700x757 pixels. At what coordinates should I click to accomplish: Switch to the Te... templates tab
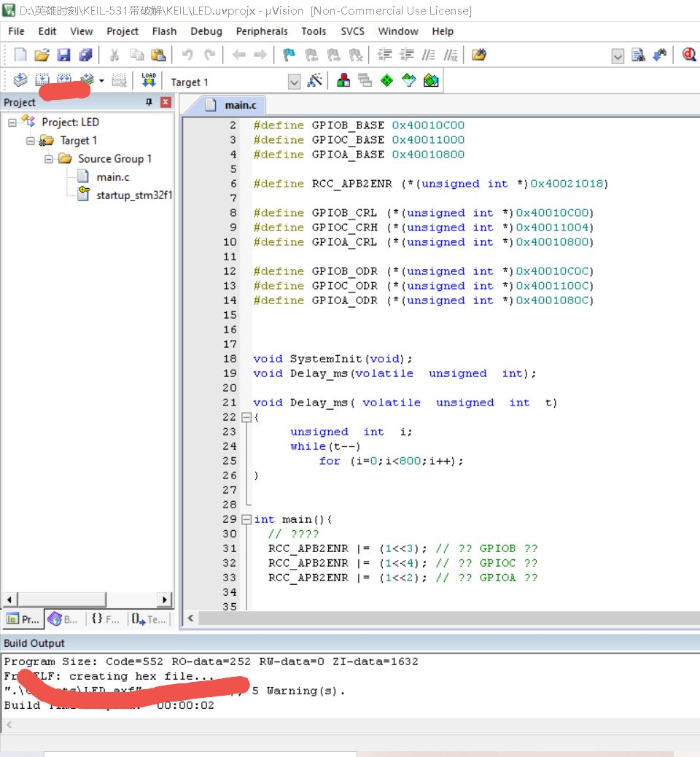[149, 619]
